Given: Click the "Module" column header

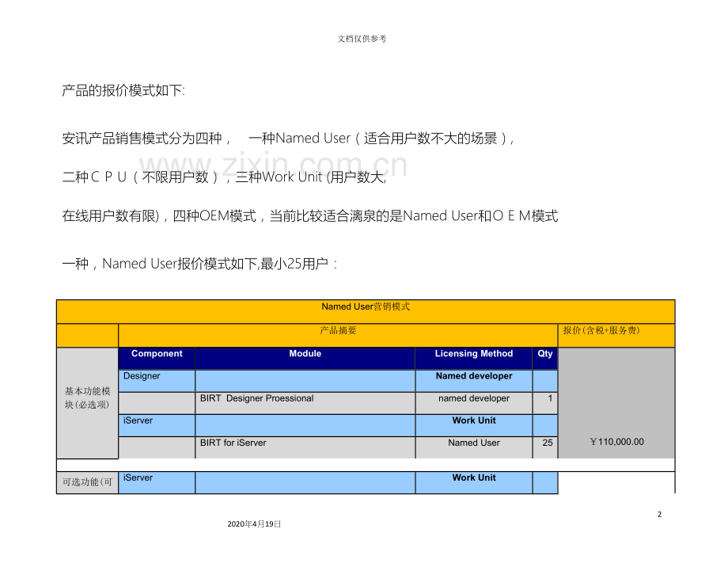Looking at the screenshot, I should pyautogui.click(x=305, y=354).
